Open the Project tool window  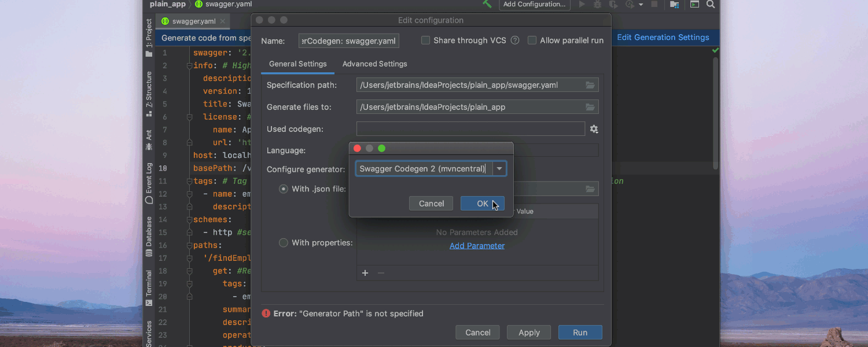point(149,38)
